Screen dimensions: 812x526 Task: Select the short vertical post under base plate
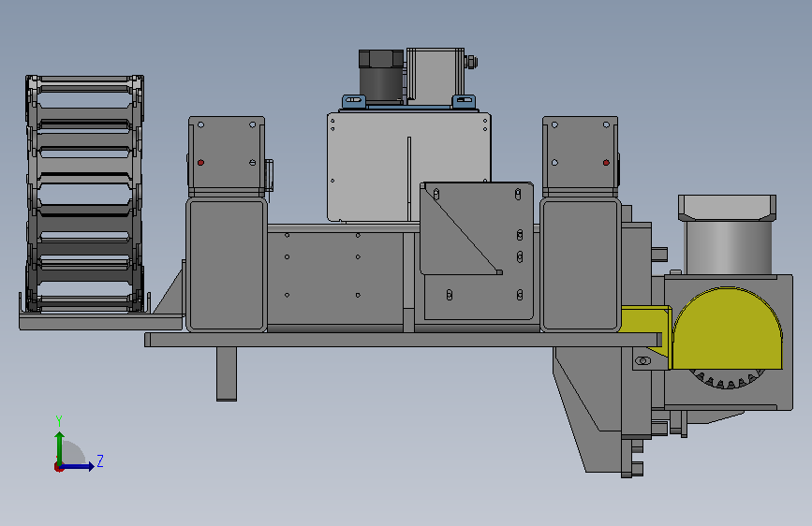tap(227, 373)
